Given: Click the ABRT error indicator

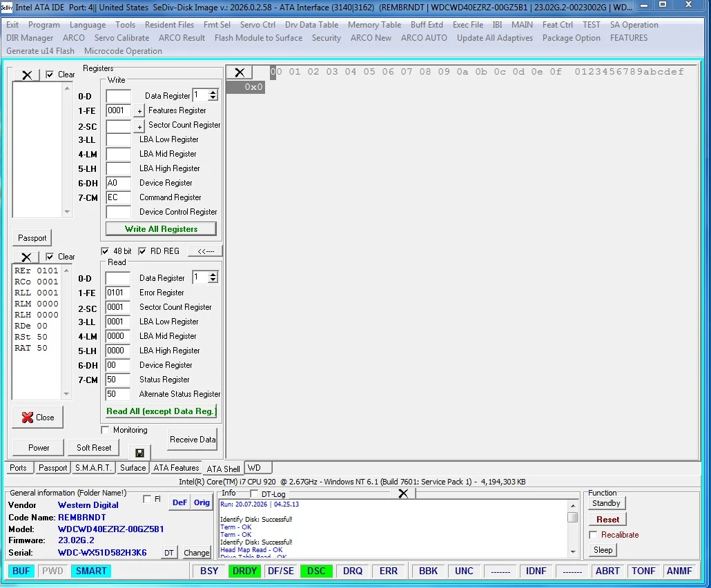Looking at the screenshot, I should [x=607, y=571].
